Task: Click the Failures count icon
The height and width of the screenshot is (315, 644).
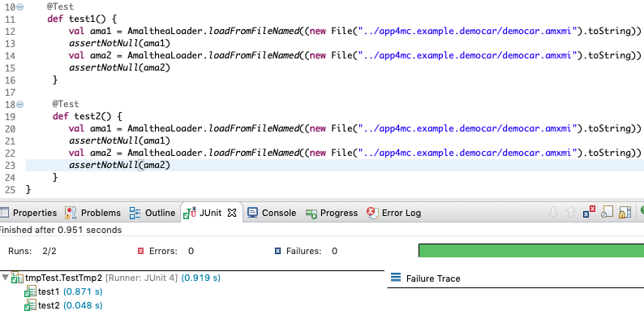Action: pos(277,251)
